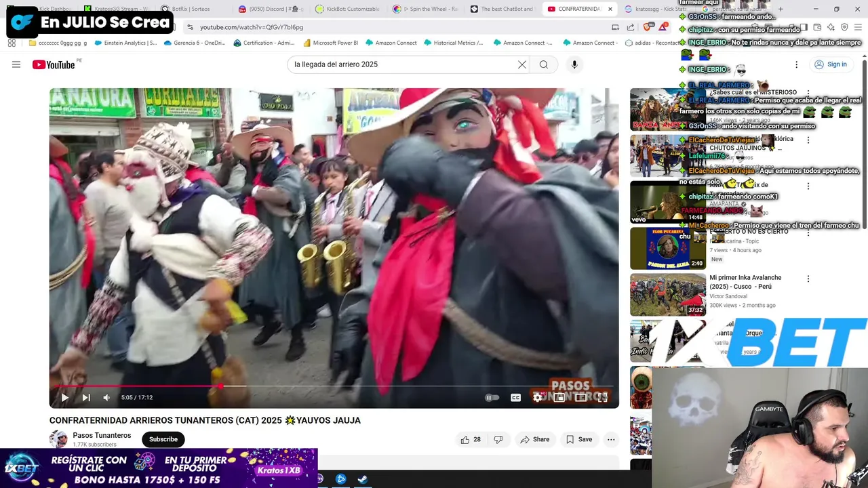Open player settings gear
Image resolution: width=868 pixels, height=488 pixels.
click(x=537, y=398)
